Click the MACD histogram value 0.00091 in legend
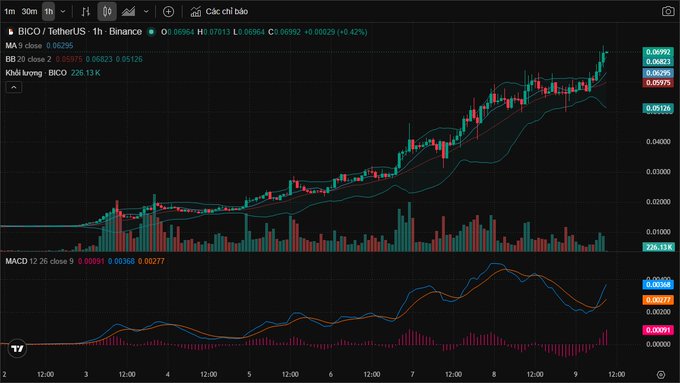Screen dimensions: 680x383 point(91,261)
